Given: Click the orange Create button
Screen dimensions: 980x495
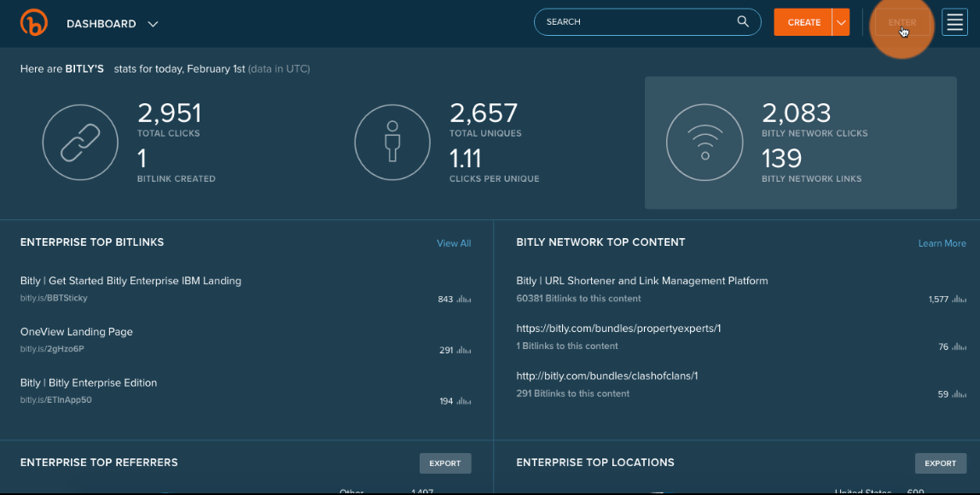Looking at the screenshot, I should click(803, 22).
